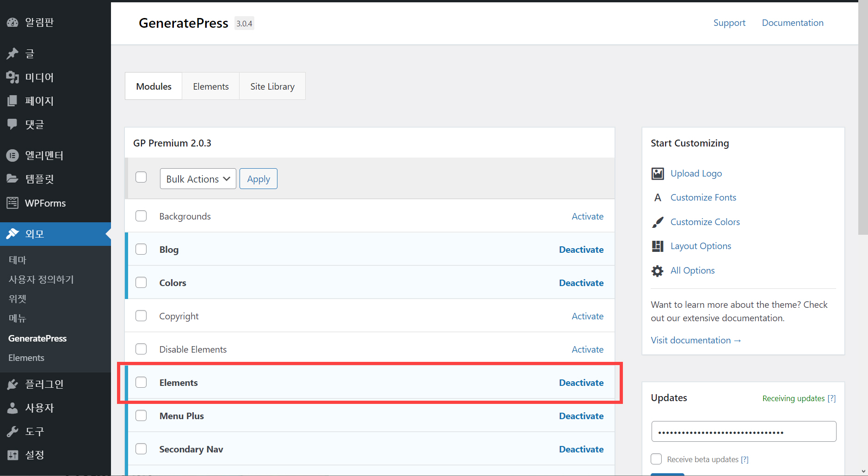Click the Layout Options link
The width and height of the screenshot is (868, 476).
(x=701, y=246)
